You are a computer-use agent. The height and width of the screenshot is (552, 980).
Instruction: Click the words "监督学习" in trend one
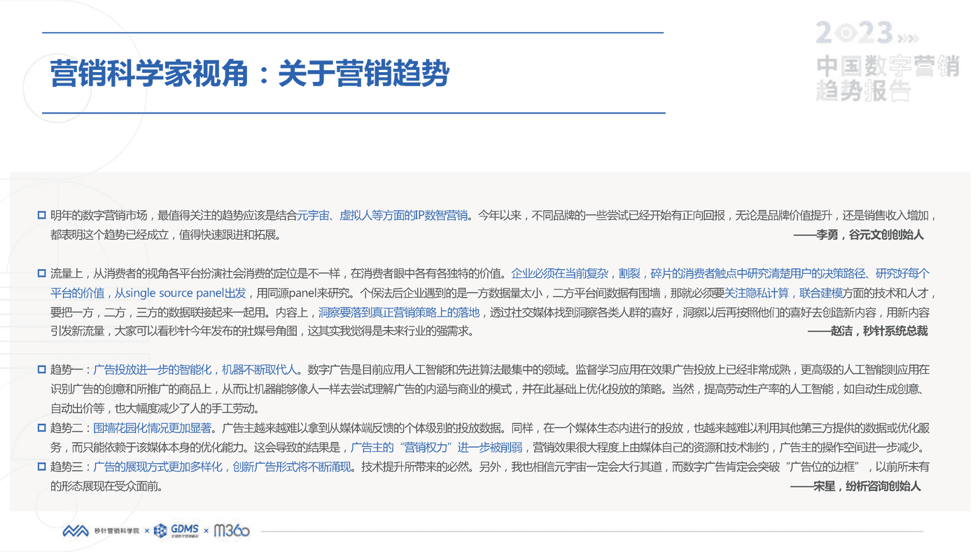597,368
